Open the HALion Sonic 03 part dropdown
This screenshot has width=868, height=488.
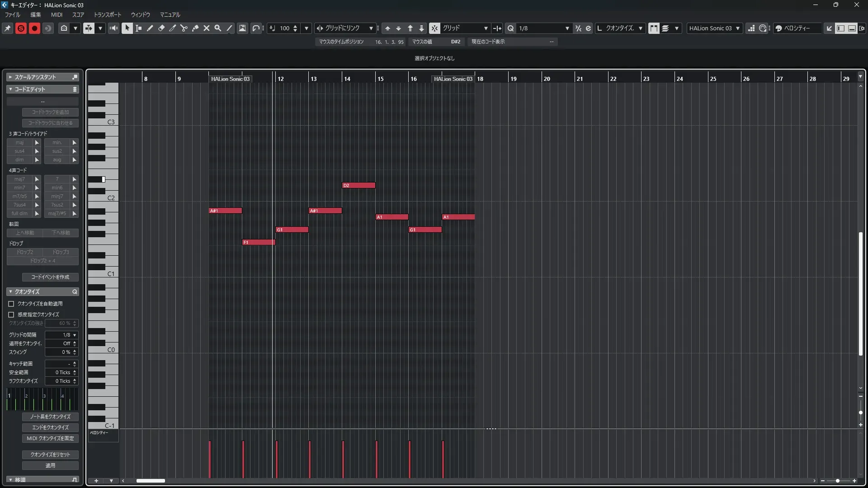(x=714, y=28)
